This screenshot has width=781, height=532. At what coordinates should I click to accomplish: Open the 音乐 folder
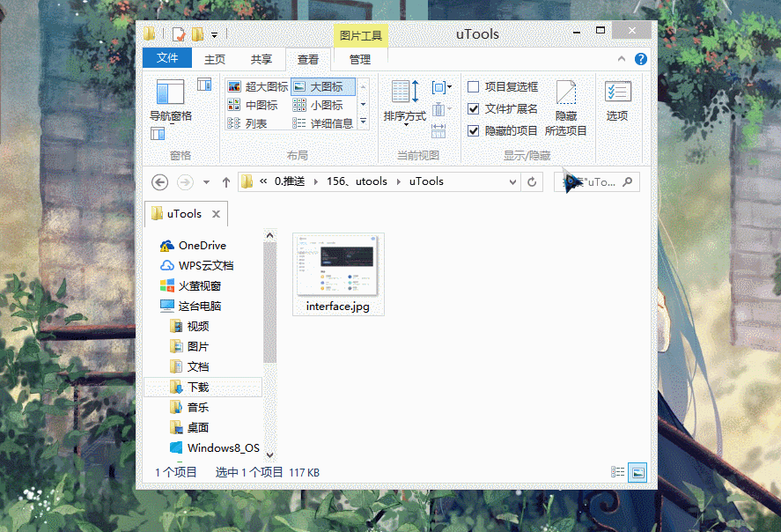(189, 408)
